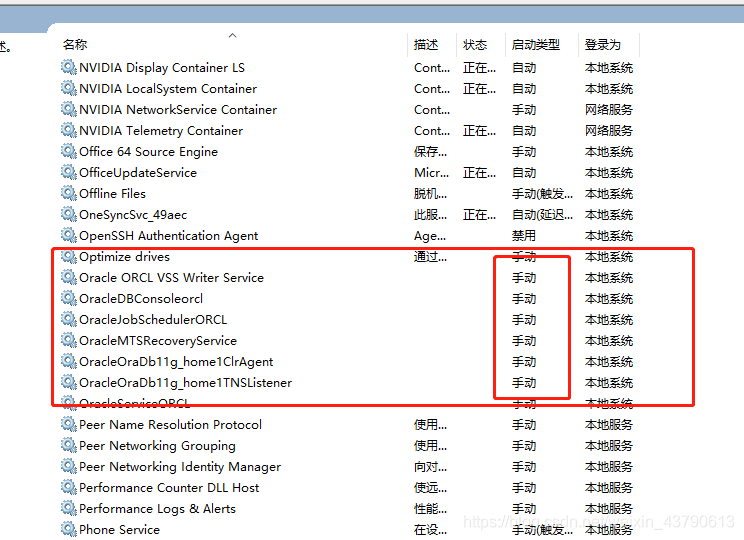Click the gear icon for Phone Service
This screenshot has width=744, height=540.
[69, 529]
